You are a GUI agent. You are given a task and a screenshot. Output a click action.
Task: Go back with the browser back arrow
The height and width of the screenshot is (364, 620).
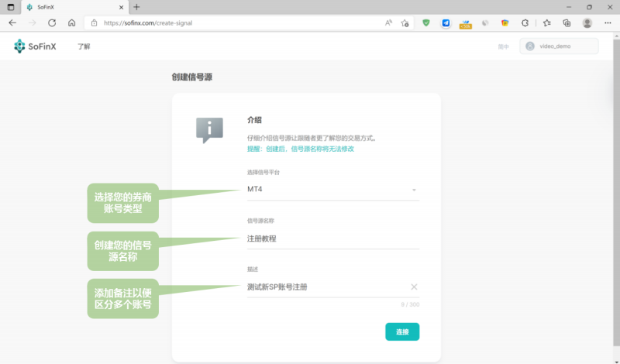[12, 23]
